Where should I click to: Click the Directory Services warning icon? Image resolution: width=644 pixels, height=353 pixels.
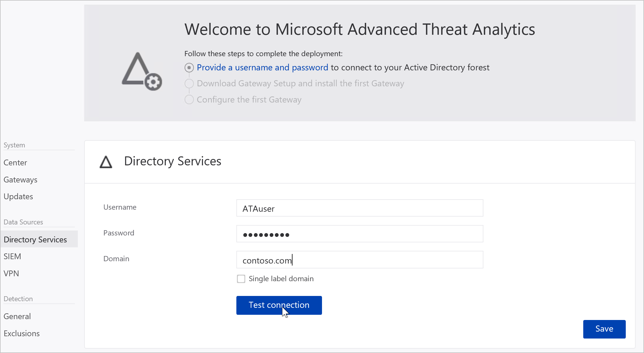click(106, 161)
